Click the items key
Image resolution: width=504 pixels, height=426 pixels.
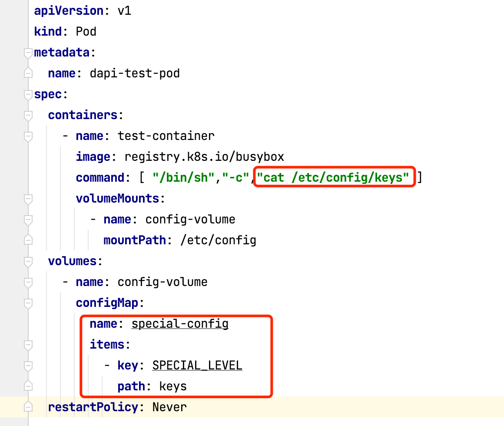(107, 345)
